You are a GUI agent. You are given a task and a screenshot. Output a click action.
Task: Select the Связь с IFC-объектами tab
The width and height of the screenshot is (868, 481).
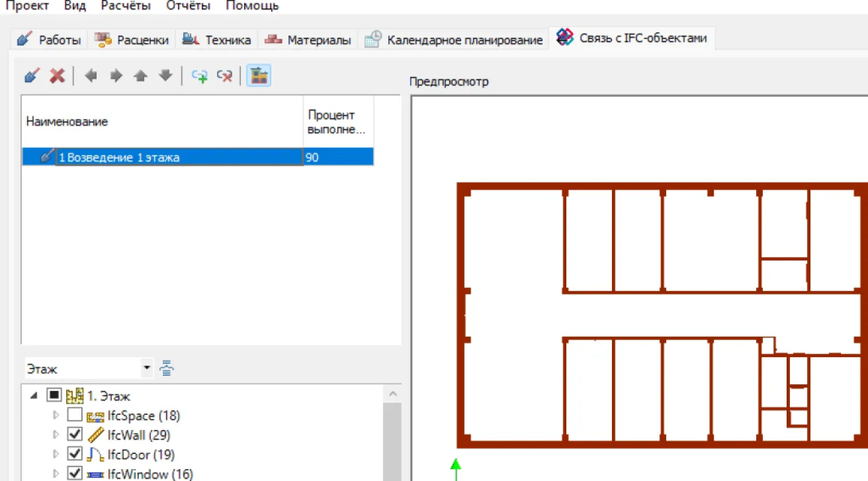pos(632,38)
